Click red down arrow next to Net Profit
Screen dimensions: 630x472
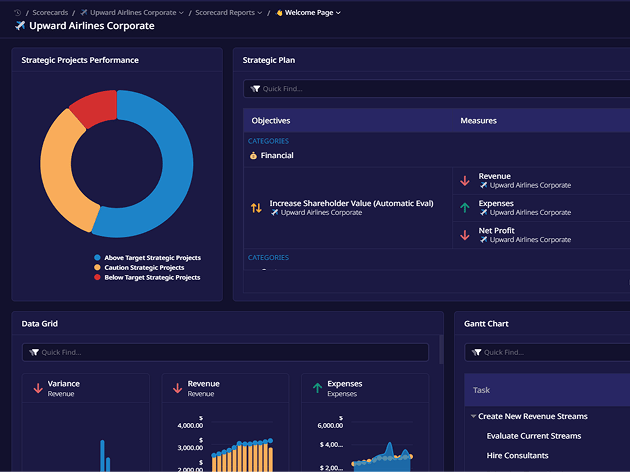465,235
